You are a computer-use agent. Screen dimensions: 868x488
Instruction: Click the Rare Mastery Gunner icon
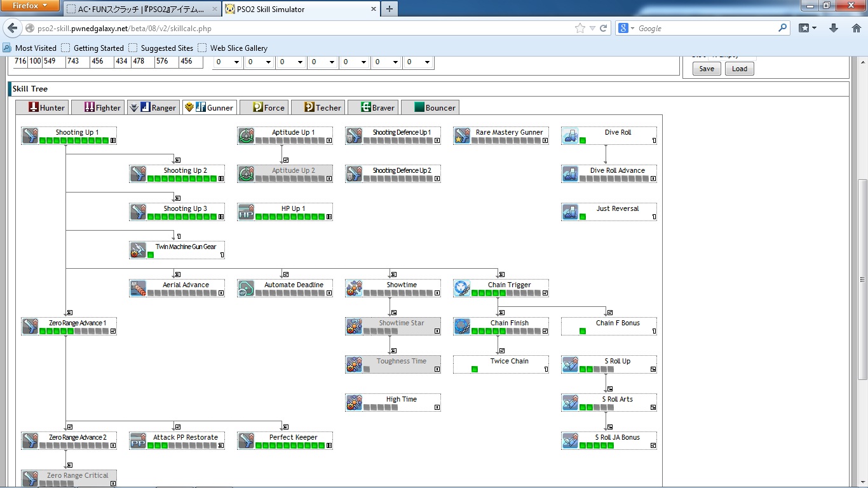pos(463,136)
